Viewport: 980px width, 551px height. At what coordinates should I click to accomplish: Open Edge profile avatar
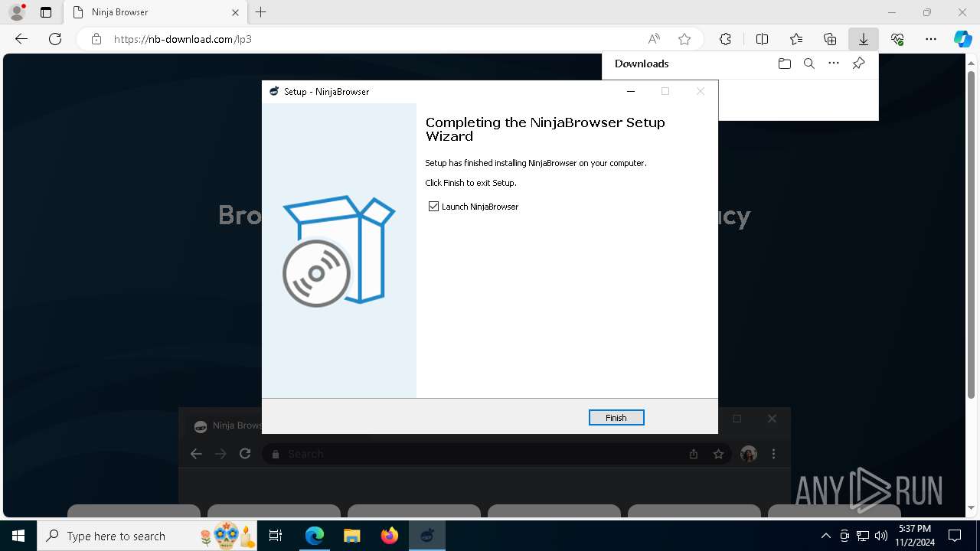click(x=17, y=12)
